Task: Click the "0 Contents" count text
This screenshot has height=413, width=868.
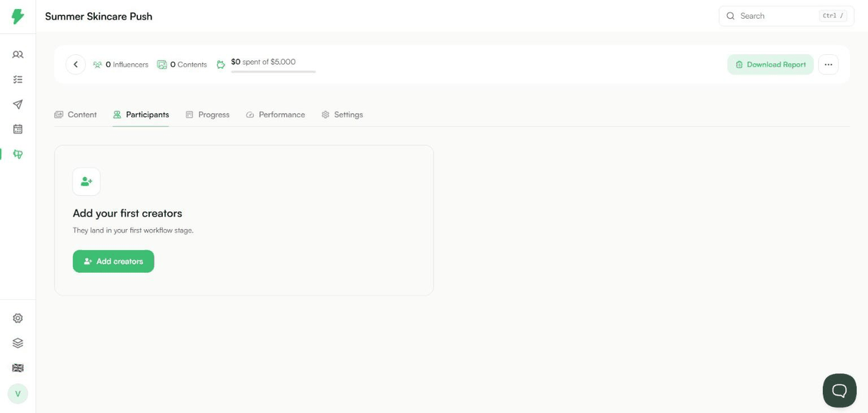Action: [189, 65]
